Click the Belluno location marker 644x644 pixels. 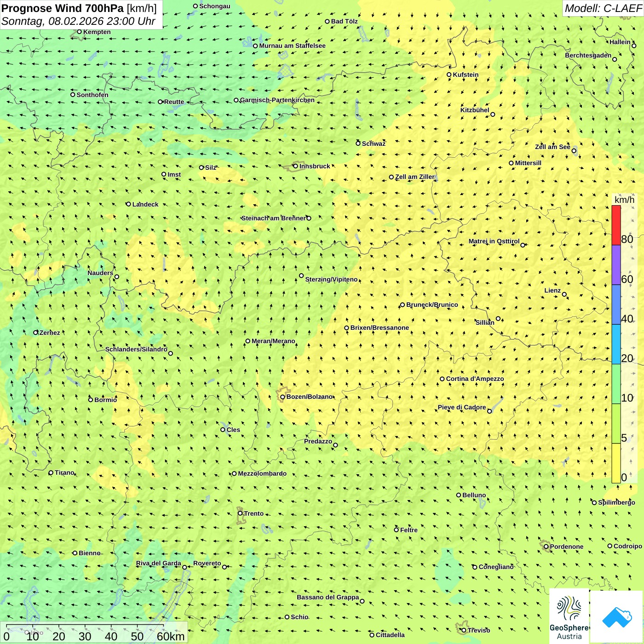pos(459,495)
